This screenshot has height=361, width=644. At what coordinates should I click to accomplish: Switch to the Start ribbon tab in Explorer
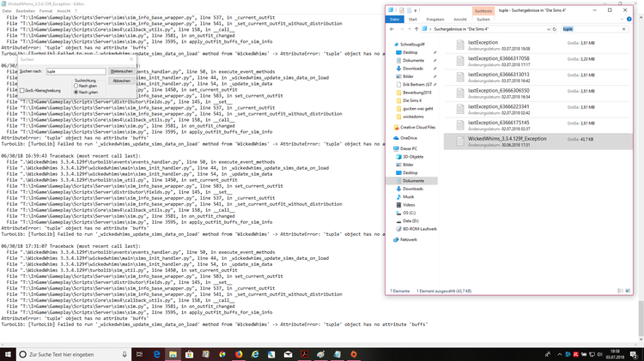(413, 19)
